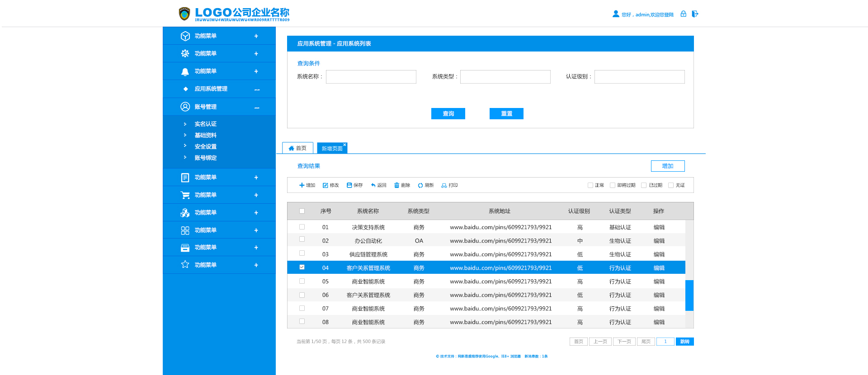Uncheck the selected row 04 checkbox

pos(302,267)
